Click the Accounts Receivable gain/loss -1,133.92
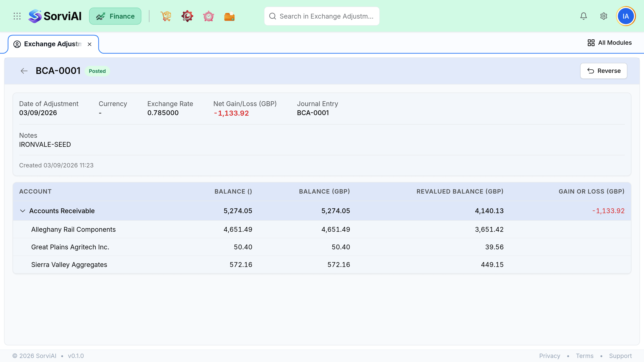The image size is (644, 362). [608, 211]
